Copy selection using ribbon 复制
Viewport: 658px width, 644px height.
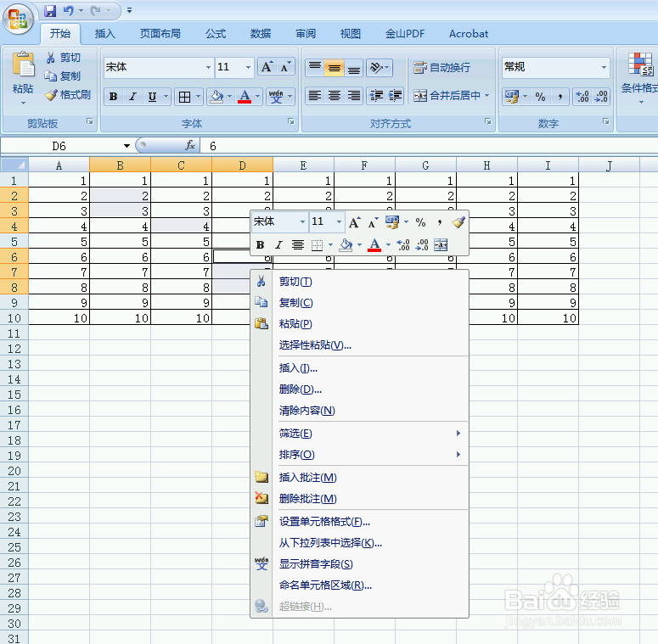click(x=63, y=76)
